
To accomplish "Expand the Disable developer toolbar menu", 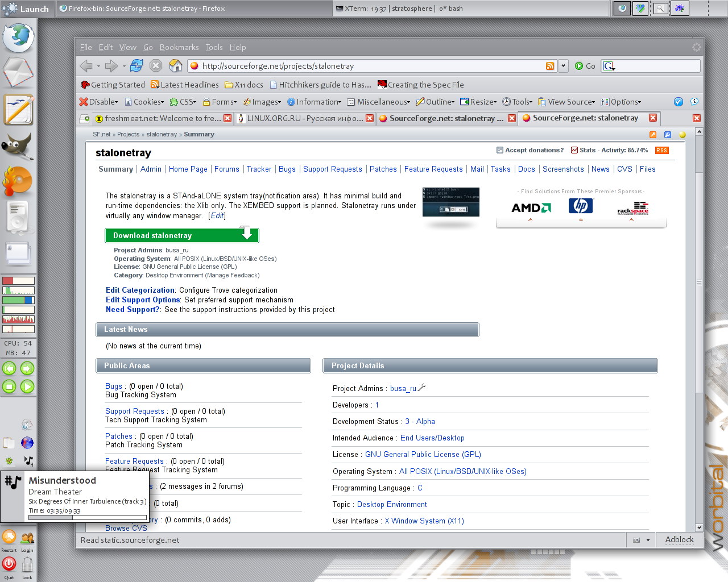I will click(99, 102).
